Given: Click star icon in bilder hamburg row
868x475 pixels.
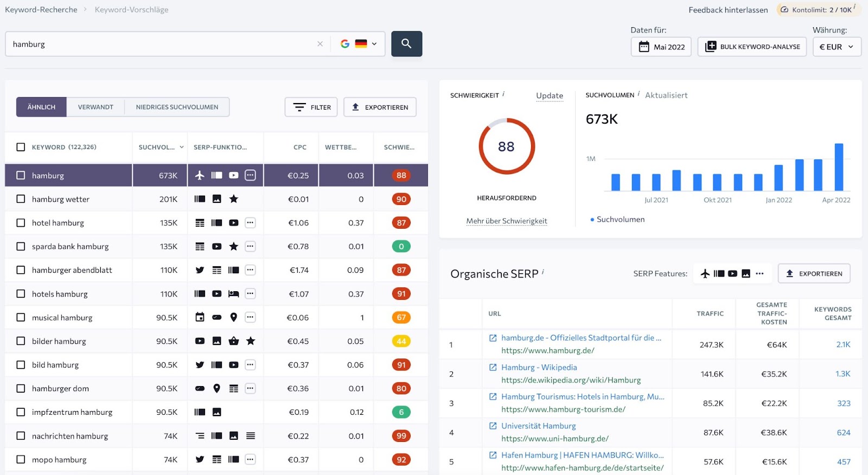Looking at the screenshot, I should (x=251, y=341).
